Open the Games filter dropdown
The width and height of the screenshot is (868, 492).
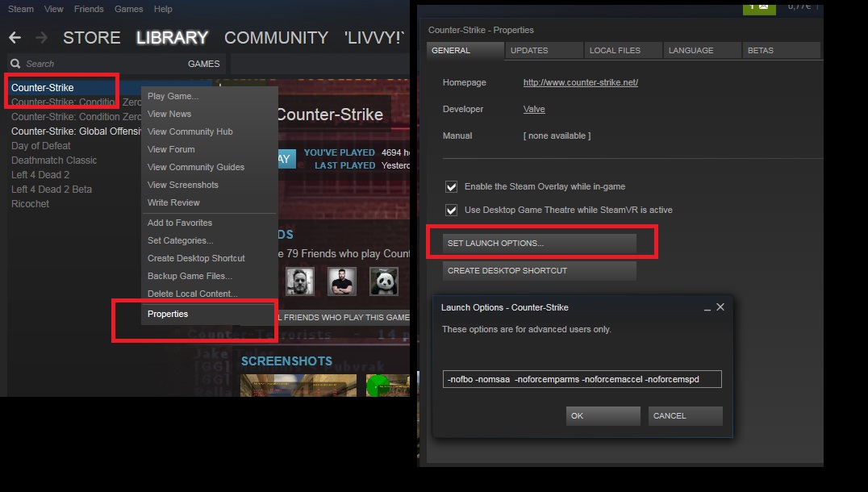pyautogui.click(x=203, y=64)
